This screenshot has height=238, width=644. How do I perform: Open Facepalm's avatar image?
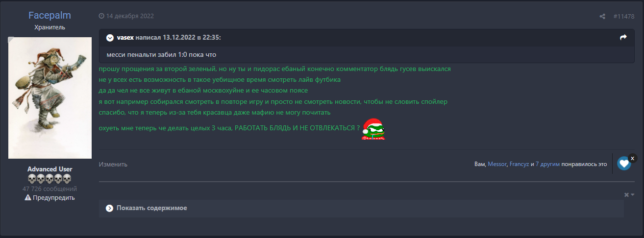click(x=50, y=97)
